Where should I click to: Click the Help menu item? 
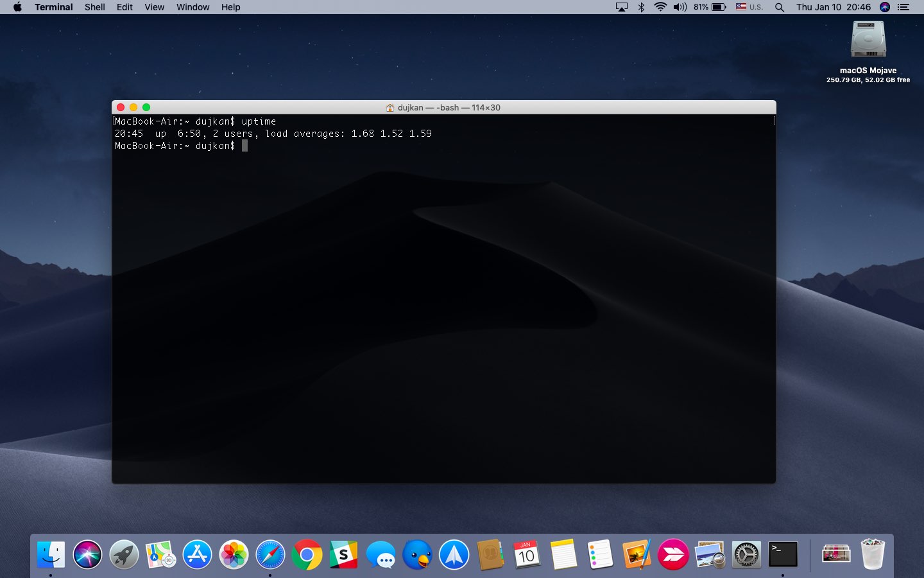pyautogui.click(x=230, y=7)
